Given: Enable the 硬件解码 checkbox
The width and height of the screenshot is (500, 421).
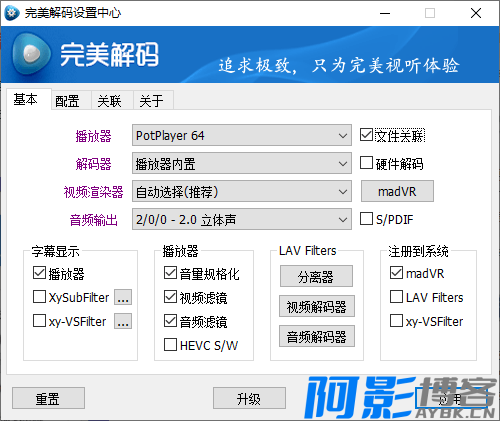Looking at the screenshot, I should 366,163.
